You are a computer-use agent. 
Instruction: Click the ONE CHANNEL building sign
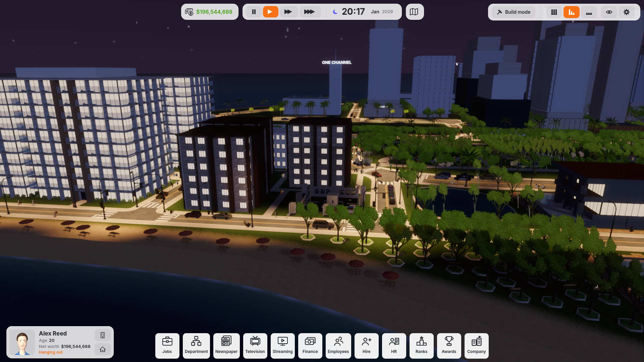pos(336,62)
